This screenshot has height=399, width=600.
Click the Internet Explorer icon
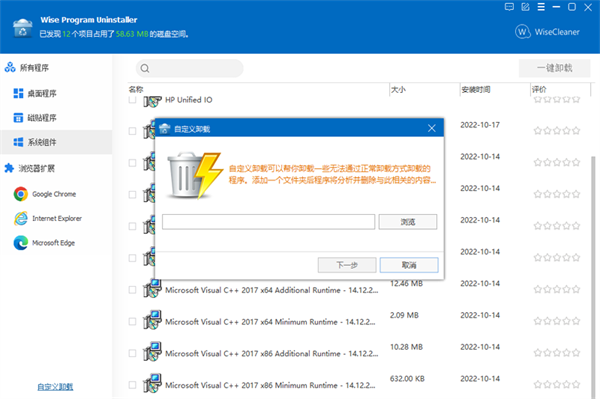tap(21, 218)
